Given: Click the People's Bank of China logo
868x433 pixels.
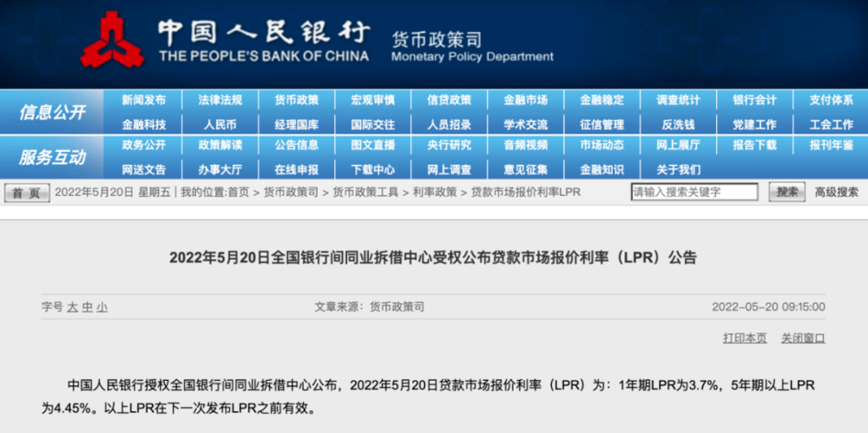Looking at the screenshot, I should tap(112, 40).
